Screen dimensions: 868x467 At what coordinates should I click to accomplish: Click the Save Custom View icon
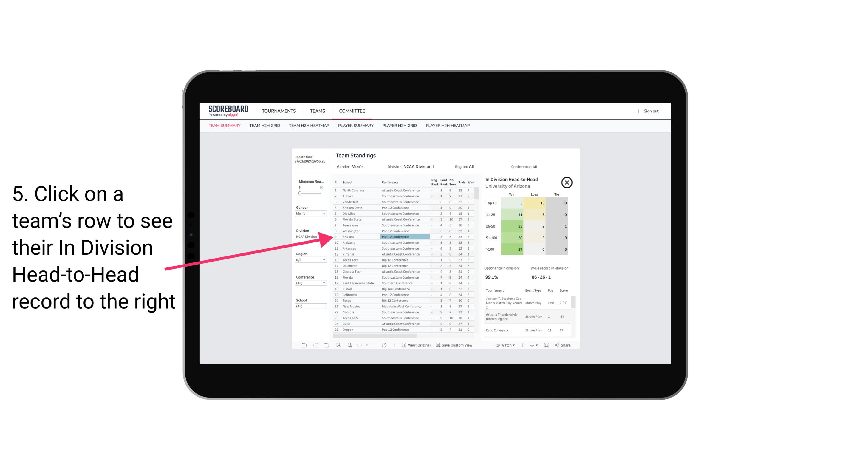click(x=437, y=345)
